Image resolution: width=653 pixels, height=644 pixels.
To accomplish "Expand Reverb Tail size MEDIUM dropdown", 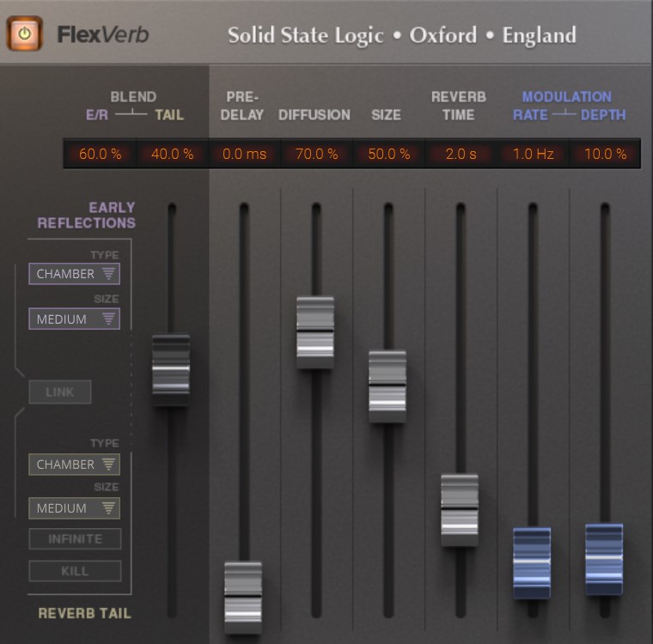I will coord(74,508).
